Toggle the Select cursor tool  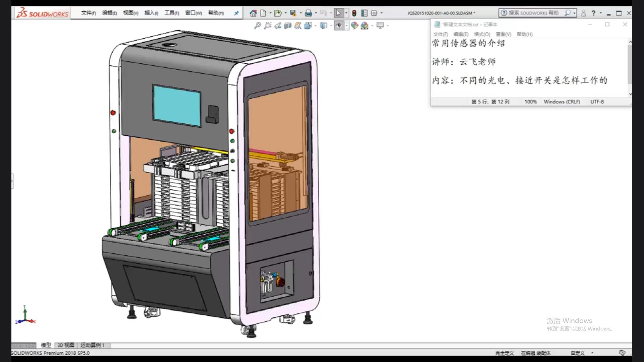tap(338, 13)
